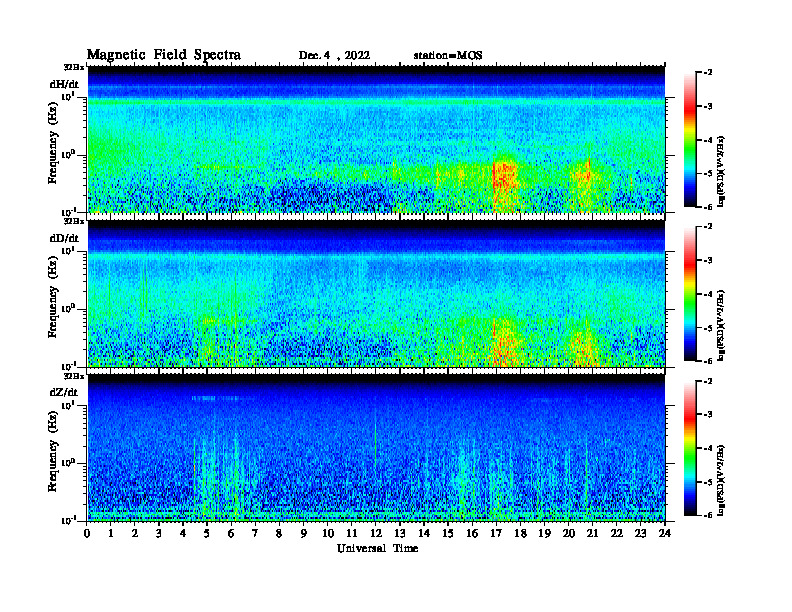
Task: Click the time axis tick label "24"
Action: click(665, 534)
